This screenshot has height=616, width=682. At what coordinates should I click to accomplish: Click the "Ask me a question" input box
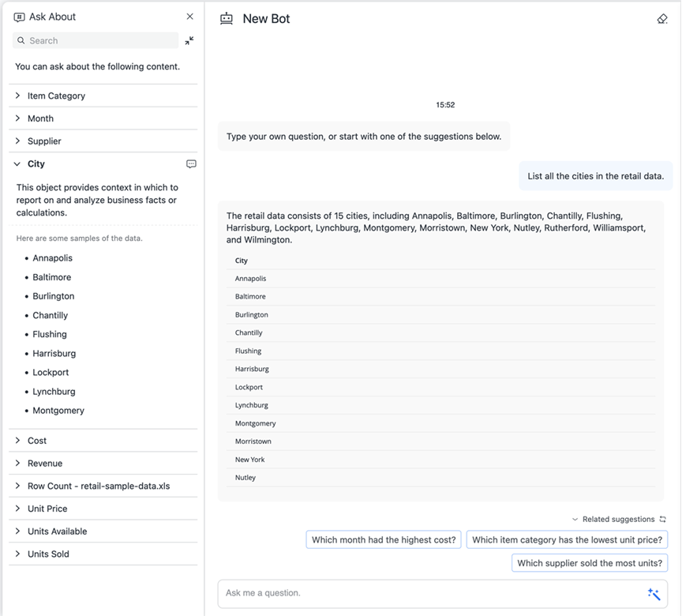pos(430,593)
